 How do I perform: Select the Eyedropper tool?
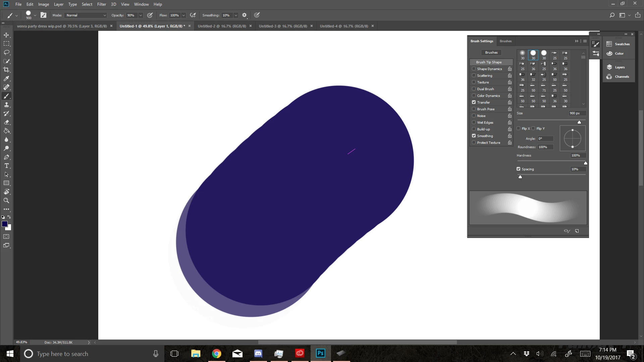pyautogui.click(x=6, y=78)
